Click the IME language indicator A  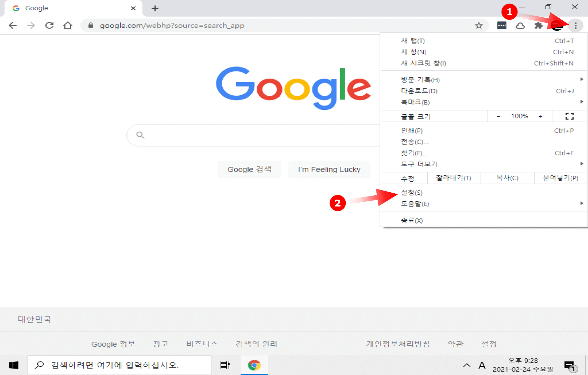tap(482, 365)
